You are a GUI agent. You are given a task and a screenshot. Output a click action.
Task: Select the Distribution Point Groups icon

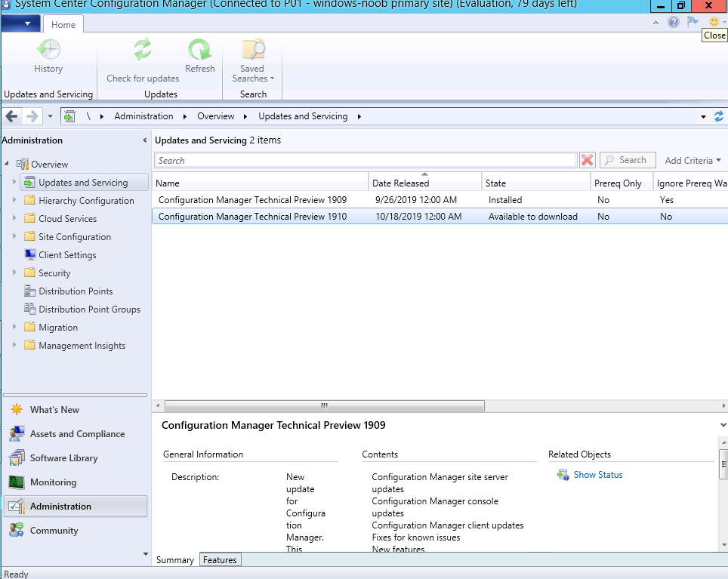30,309
